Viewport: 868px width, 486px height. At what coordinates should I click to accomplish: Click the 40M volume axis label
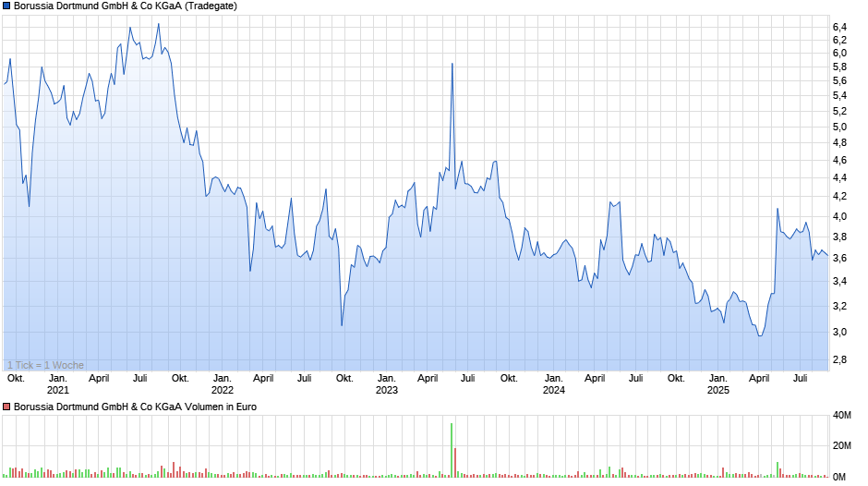click(842, 415)
